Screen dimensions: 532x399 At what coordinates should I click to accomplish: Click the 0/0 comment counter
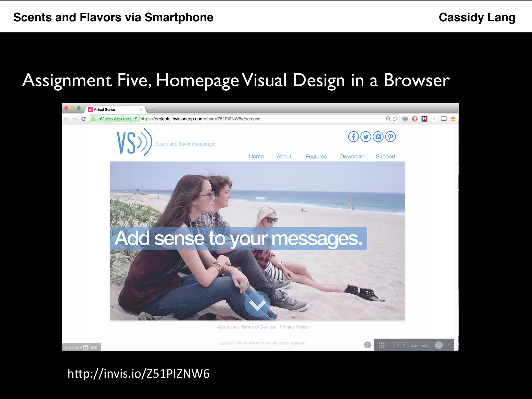pos(401,345)
